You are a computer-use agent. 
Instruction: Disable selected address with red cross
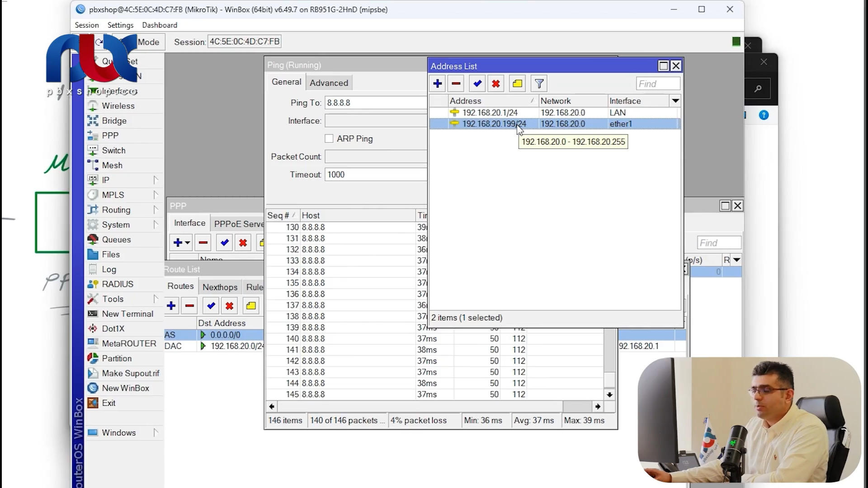pyautogui.click(x=496, y=84)
